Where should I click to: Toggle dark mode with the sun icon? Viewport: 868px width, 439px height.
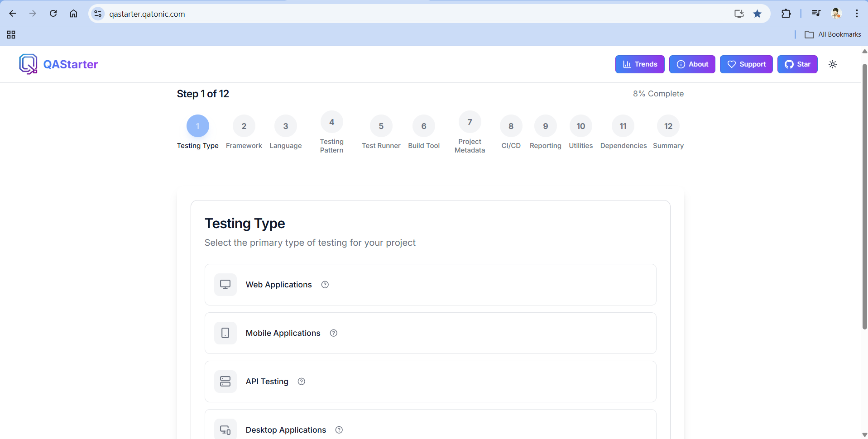pyautogui.click(x=833, y=64)
